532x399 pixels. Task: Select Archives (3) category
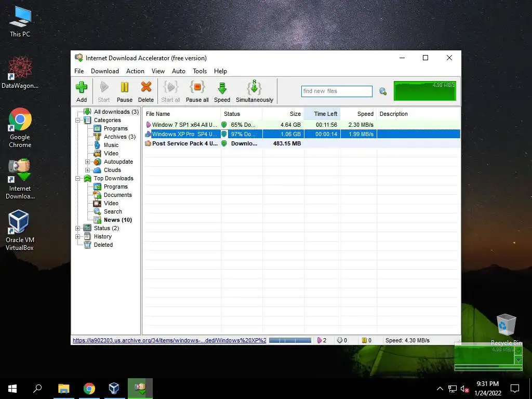pyautogui.click(x=119, y=137)
